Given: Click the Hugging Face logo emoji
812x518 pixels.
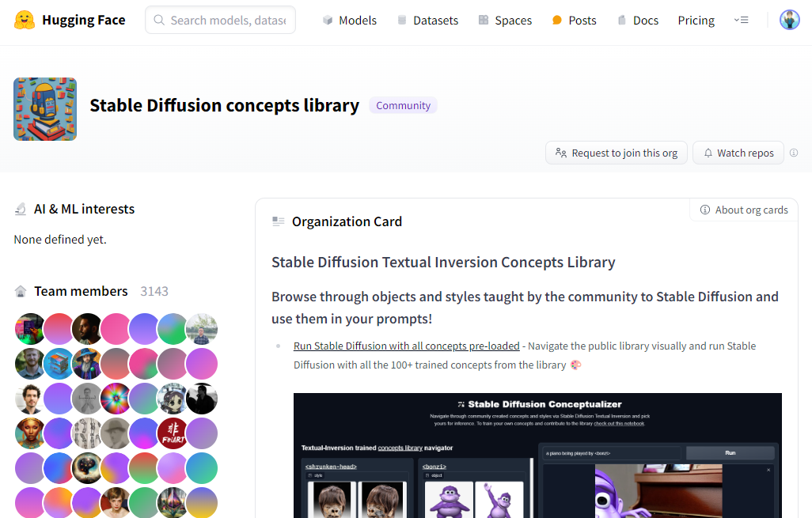Looking at the screenshot, I should (x=25, y=21).
